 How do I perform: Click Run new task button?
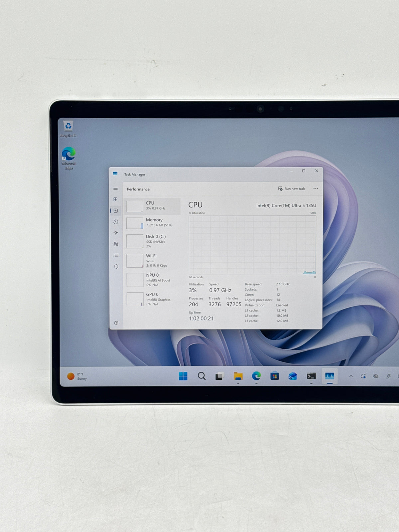(292, 189)
